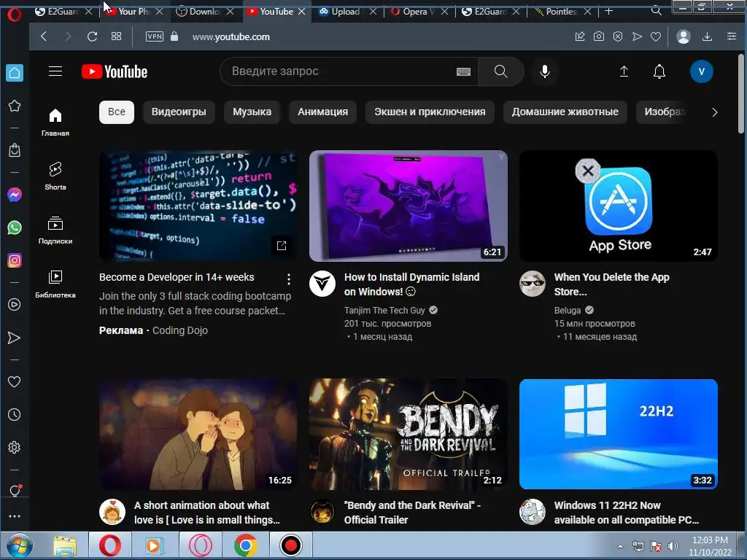This screenshot has width=747, height=560.
Task: Open the YouTube hamburger guide menu
Action: 55,71
